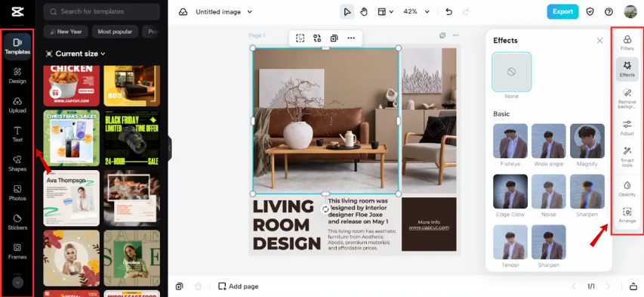Click the duplicate page icon above canvas
644x297 pixels.
[442, 36]
